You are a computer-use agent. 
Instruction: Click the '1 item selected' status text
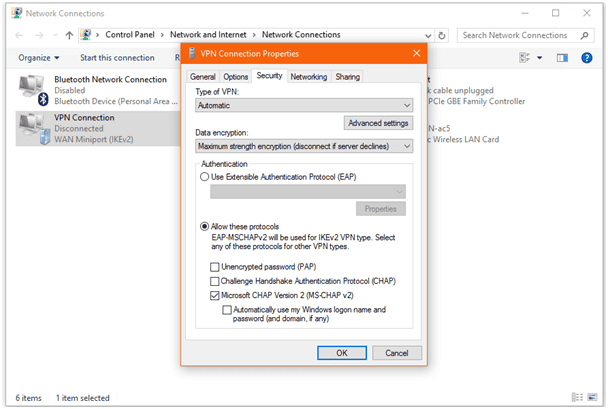[83, 398]
